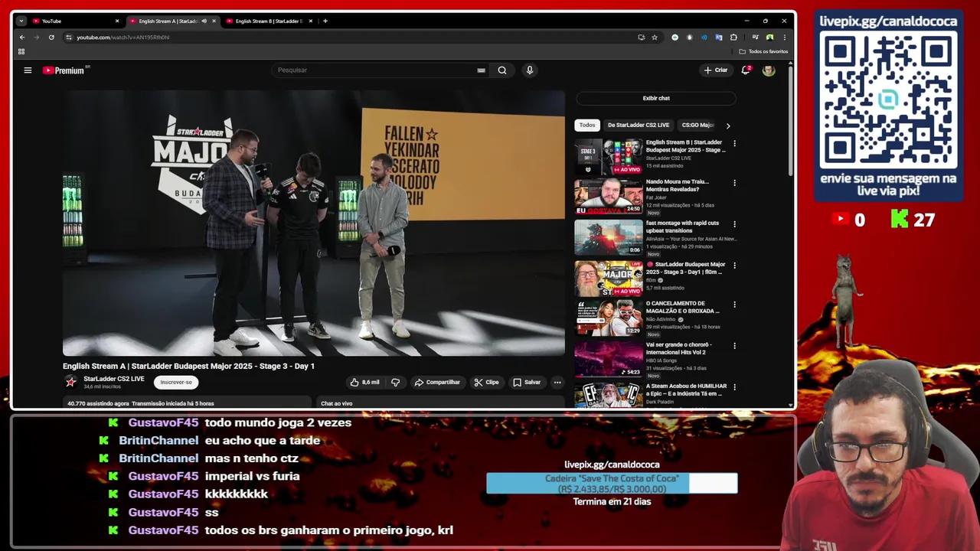The width and height of the screenshot is (980, 551).
Task: Open the Chrome three-dot menu
Action: (784, 37)
